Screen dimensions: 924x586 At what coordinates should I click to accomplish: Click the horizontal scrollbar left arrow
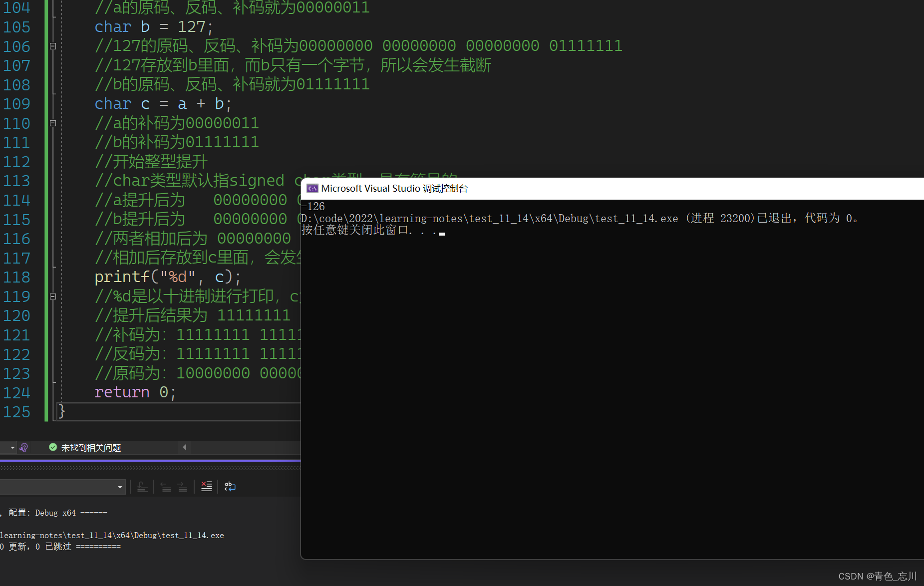coord(185,447)
